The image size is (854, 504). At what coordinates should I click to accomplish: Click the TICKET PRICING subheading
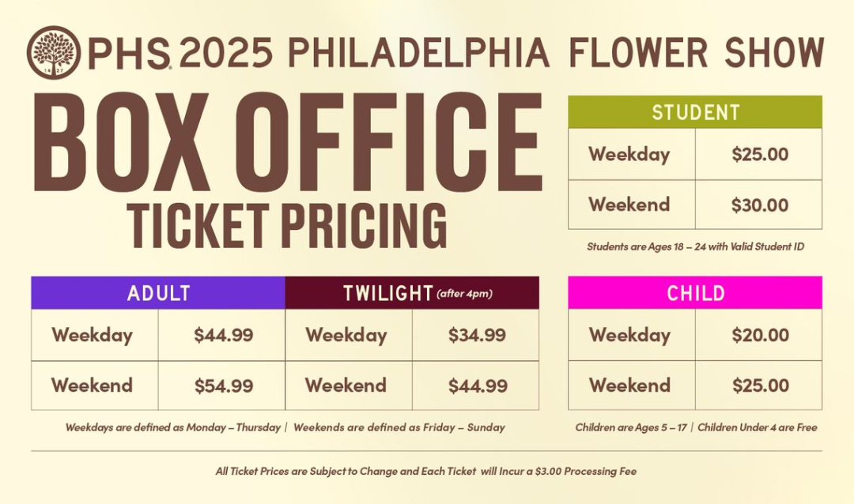pos(287,225)
